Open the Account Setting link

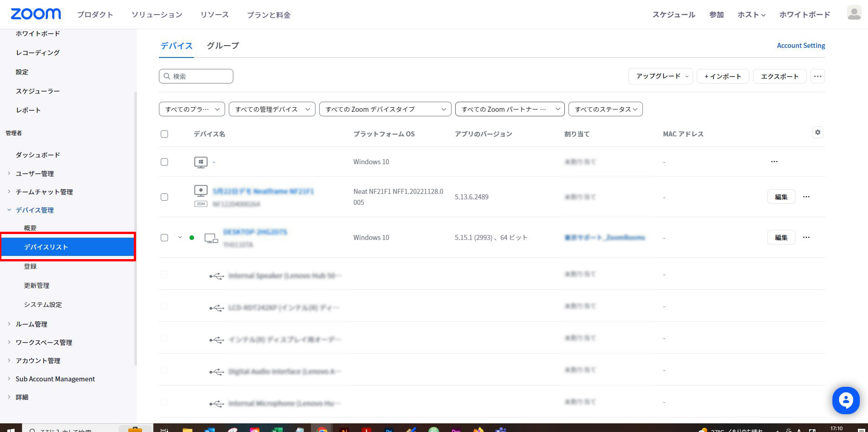tap(801, 46)
